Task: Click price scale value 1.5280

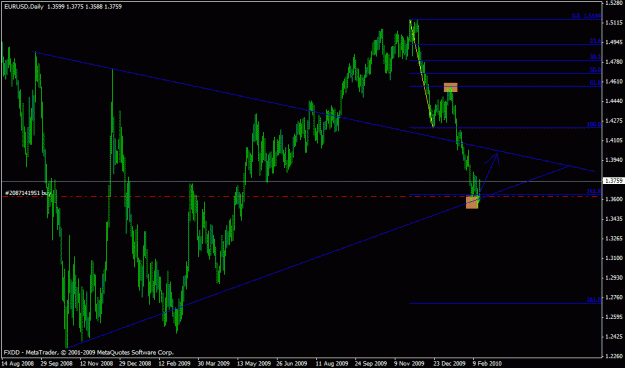Action: pos(614,3)
